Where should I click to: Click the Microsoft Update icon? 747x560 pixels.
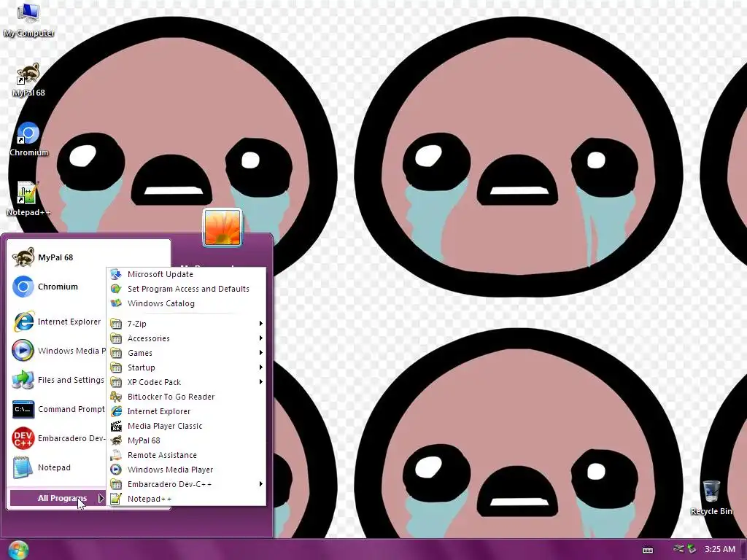point(116,274)
